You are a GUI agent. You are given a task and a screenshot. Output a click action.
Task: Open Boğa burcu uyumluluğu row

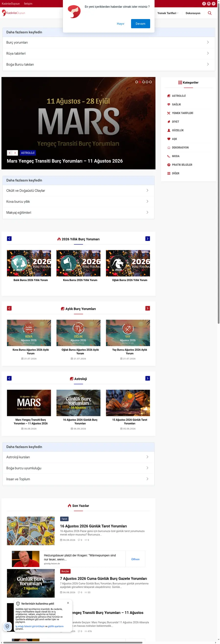pyautogui.click(x=78, y=468)
